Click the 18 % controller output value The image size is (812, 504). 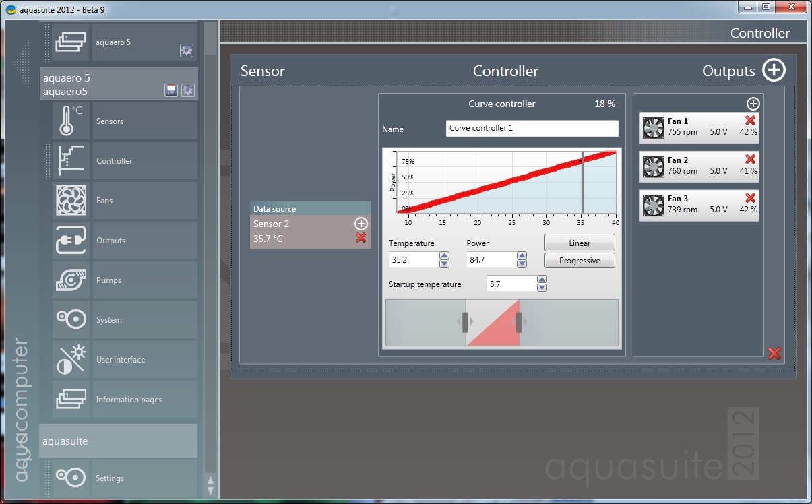pos(605,104)
